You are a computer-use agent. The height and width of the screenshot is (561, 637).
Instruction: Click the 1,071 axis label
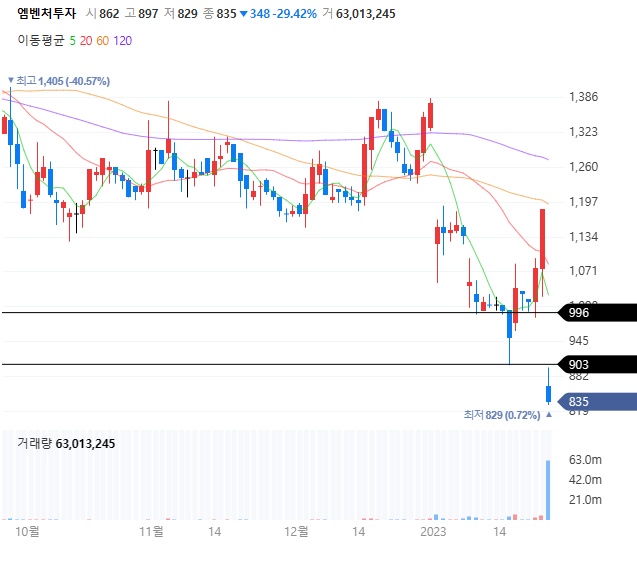583,271
